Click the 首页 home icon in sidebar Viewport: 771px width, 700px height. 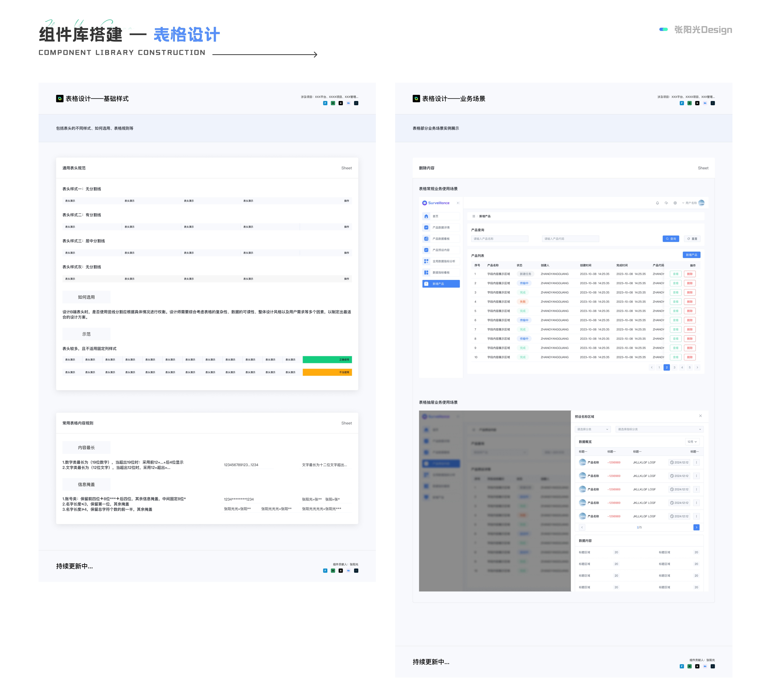click(426, 216)
